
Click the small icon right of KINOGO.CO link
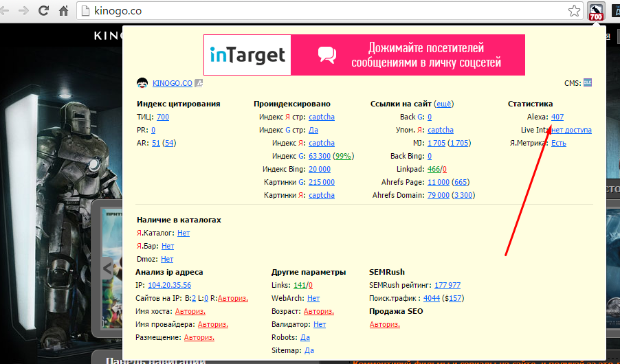199,83
